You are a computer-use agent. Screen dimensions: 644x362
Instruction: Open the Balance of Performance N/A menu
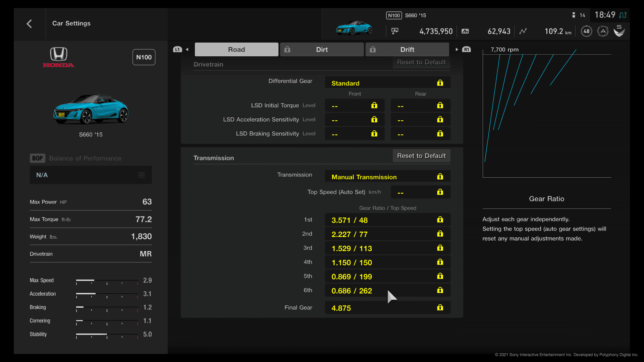91,175
